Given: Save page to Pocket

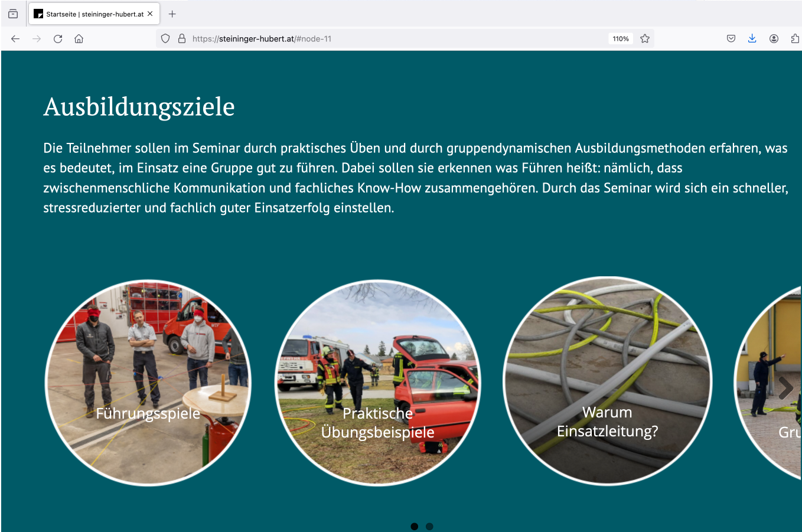Looking at the screenshot, I should click(x=731, y=39).
